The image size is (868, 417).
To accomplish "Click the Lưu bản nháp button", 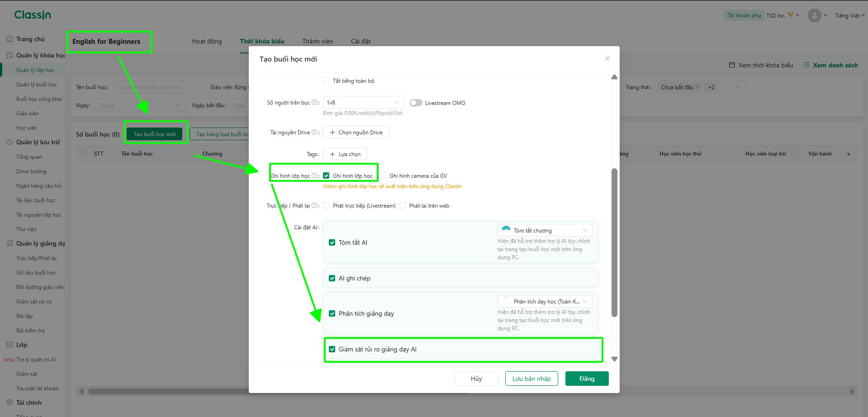I will [x=531, y=379].
